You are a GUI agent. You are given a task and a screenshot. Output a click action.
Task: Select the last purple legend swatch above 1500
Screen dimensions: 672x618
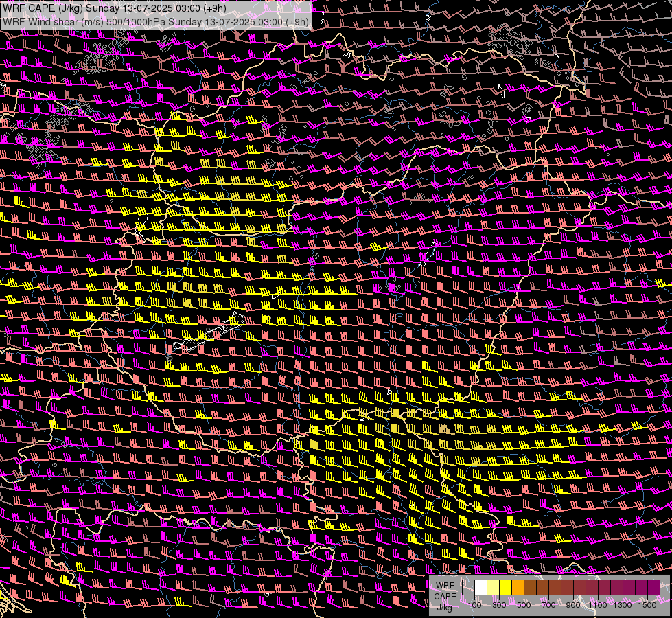(x=654, y=588)
